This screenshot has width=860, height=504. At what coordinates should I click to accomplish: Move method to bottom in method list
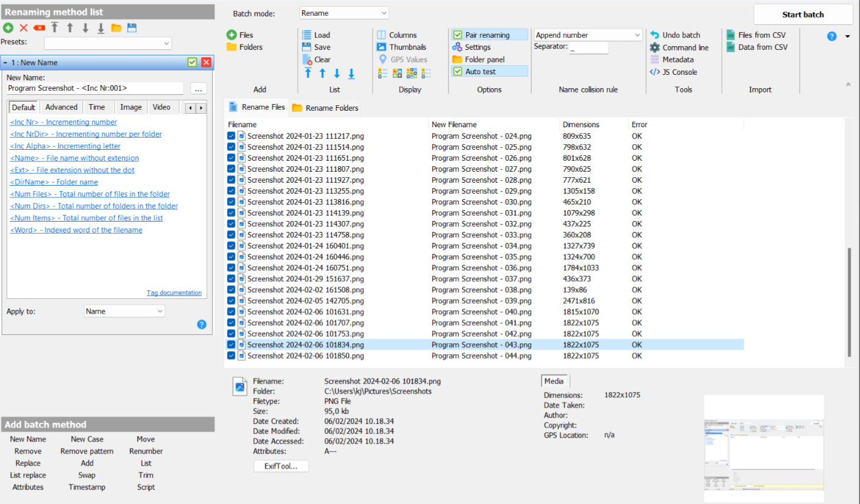click(x=100, y=28)
